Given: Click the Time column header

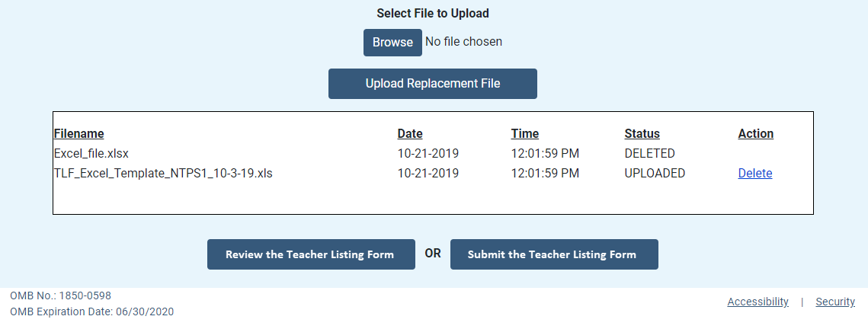Looking at the screenshot, I should 524,134.
